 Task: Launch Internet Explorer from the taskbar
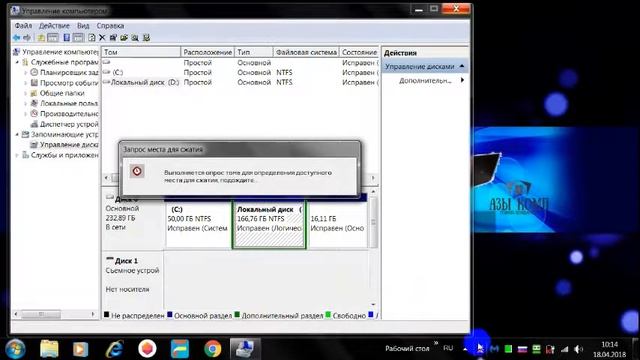[x=114, y=349]
